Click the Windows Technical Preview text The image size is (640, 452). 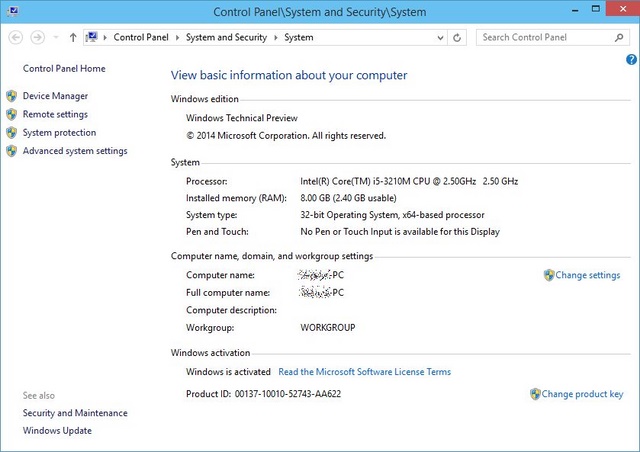tap(242, 118)
